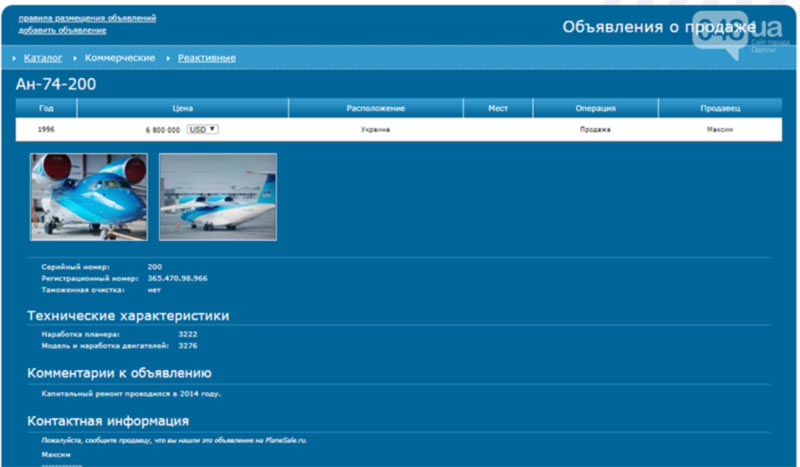Click the Продавец column header
The width and height of the screenshot is (800, 467).
pos(720,108)
